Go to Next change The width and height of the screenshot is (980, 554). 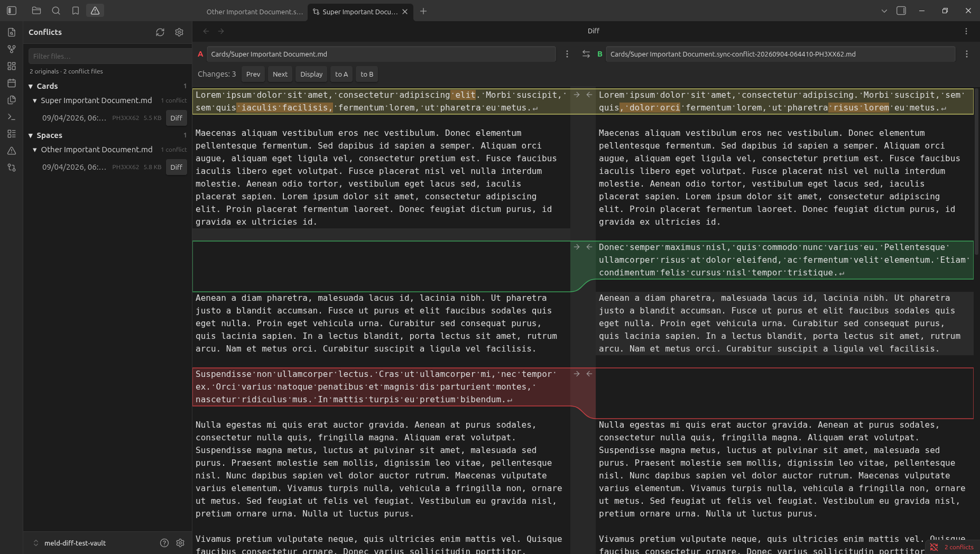pyautogui.click(x=280, y=74)
